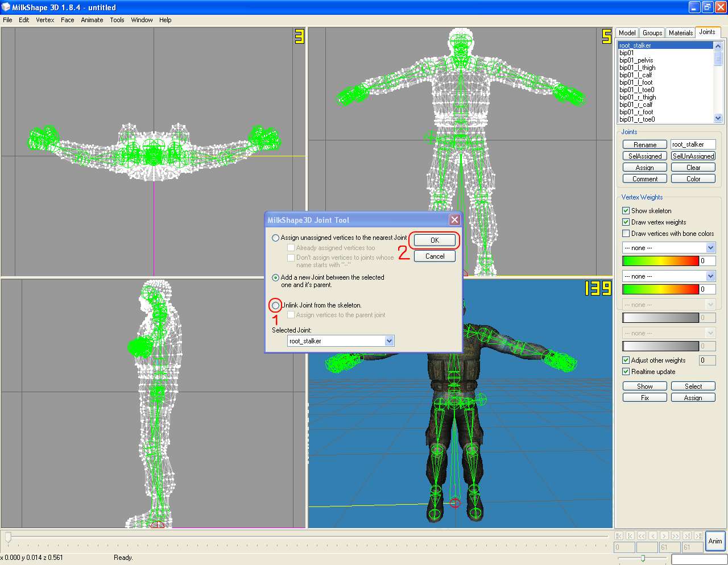Viewport: 728px width, 565px height.
Task: Open the first '--- none ---' weight dropdown
Action: coord(710,248)
